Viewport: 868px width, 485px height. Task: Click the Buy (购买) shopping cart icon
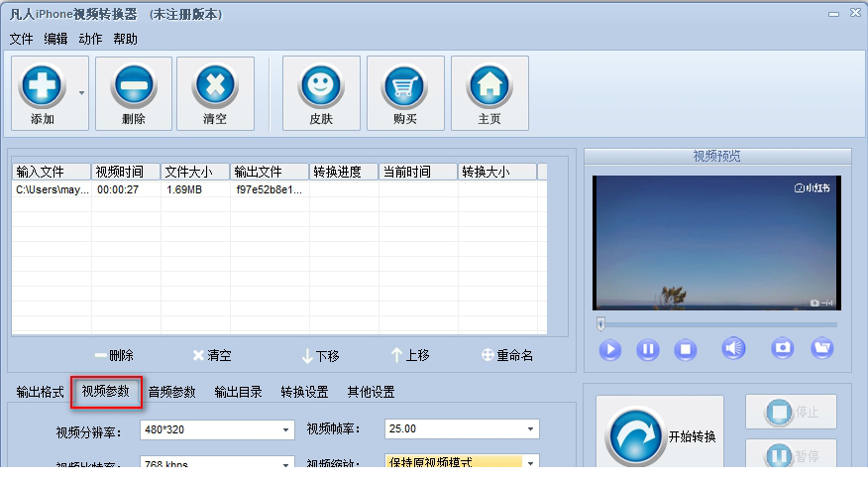tap(405, 86)
